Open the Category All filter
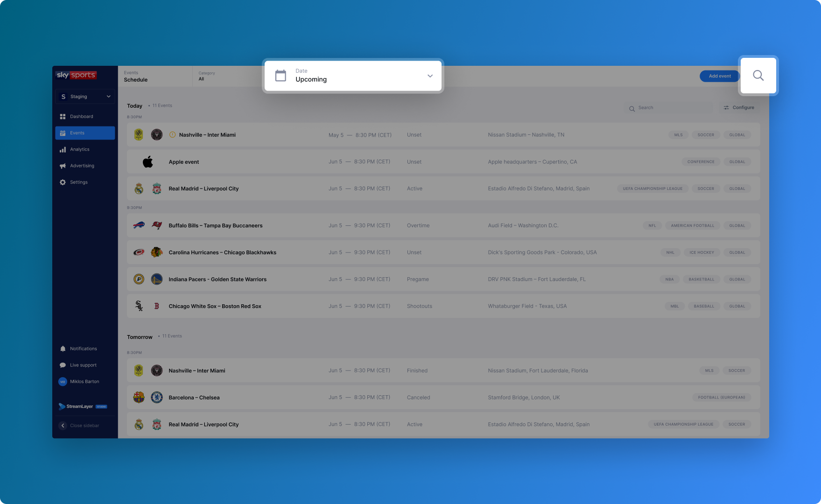Viewport: 821px width, 504px height. (227, 76)
